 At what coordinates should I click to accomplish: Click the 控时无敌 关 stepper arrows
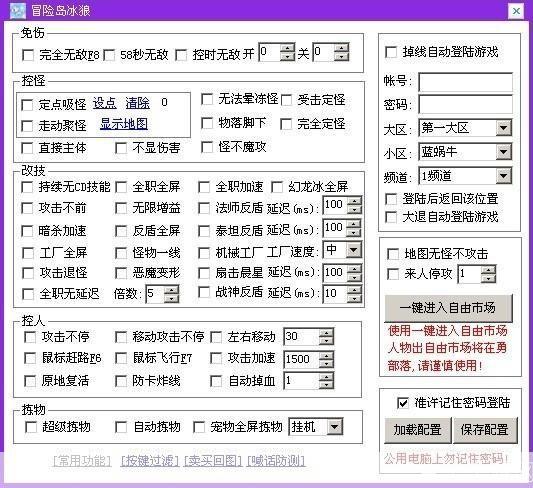pos(341,52)
